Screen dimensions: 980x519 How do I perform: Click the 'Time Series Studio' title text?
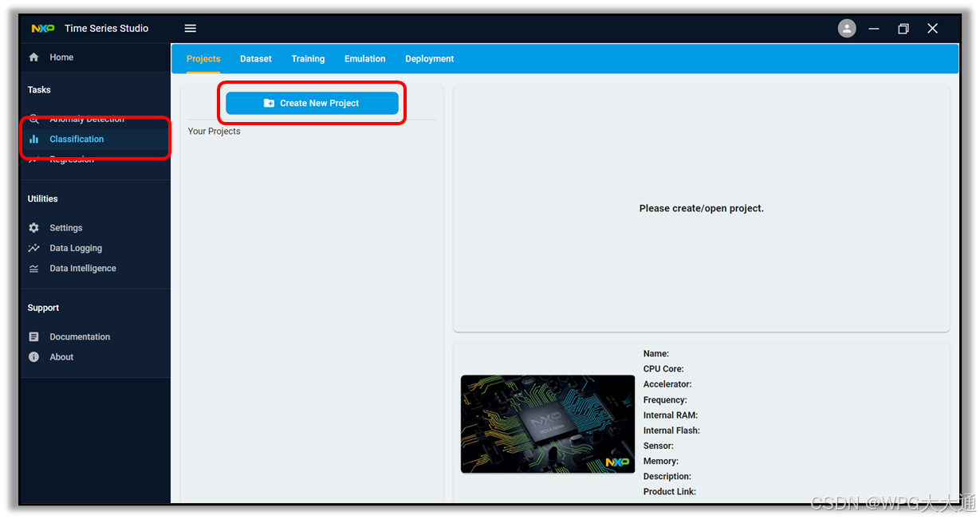click(x=107, y=28)
